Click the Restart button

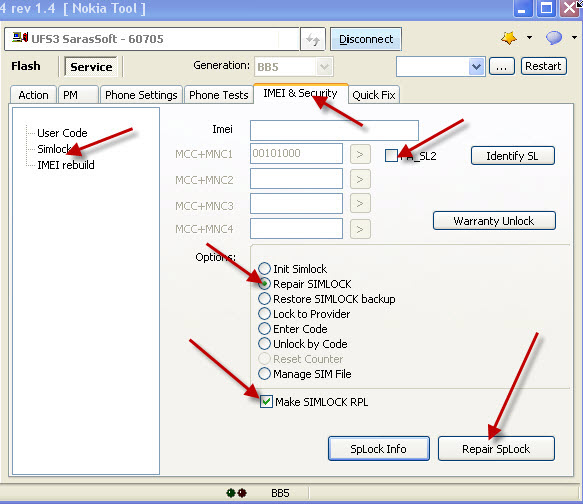[544, 67]
